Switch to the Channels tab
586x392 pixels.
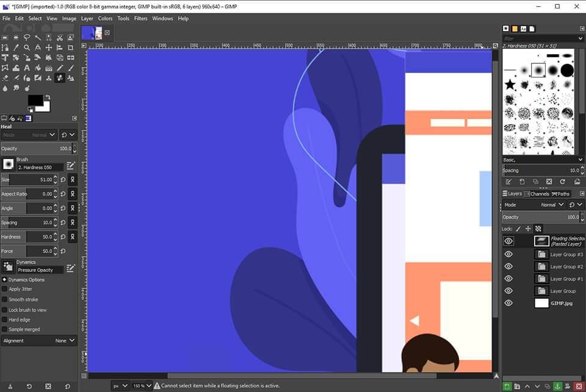tap(537, 194)
